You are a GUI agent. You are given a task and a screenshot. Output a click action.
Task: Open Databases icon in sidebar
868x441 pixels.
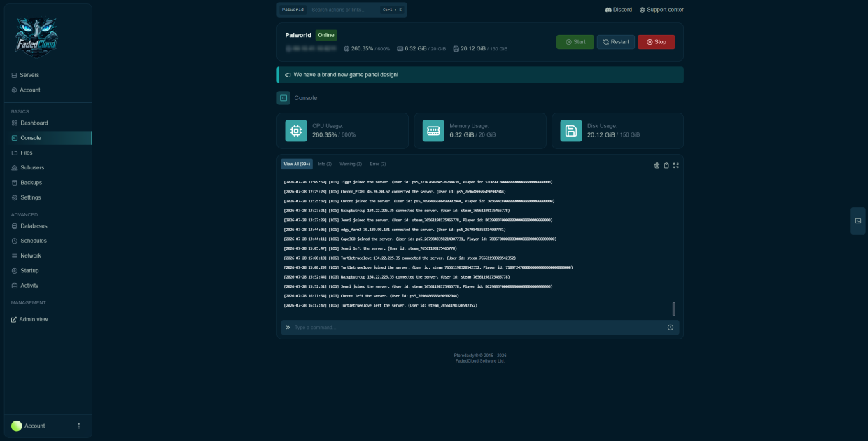pos(14,226)
